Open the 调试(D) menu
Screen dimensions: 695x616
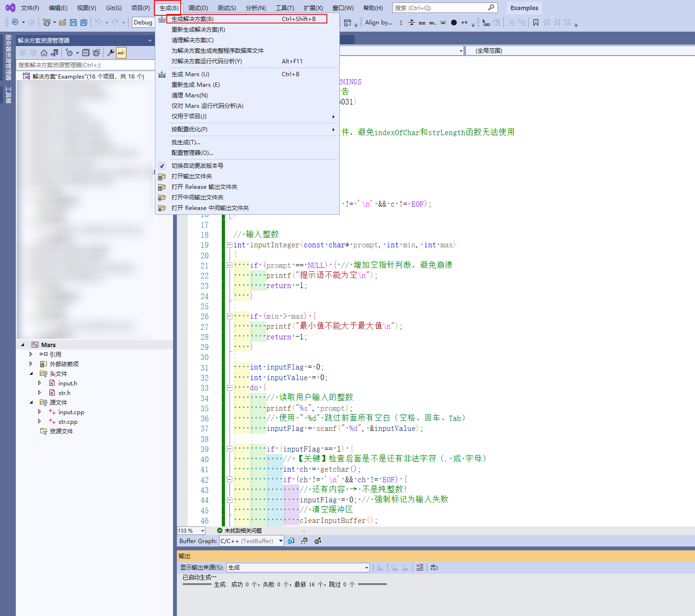click(197, 8)
